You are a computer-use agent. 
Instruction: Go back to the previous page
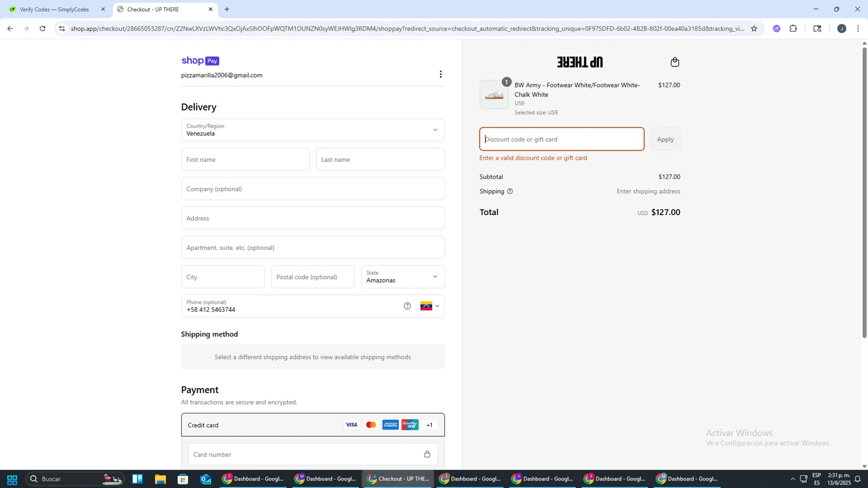10,28
